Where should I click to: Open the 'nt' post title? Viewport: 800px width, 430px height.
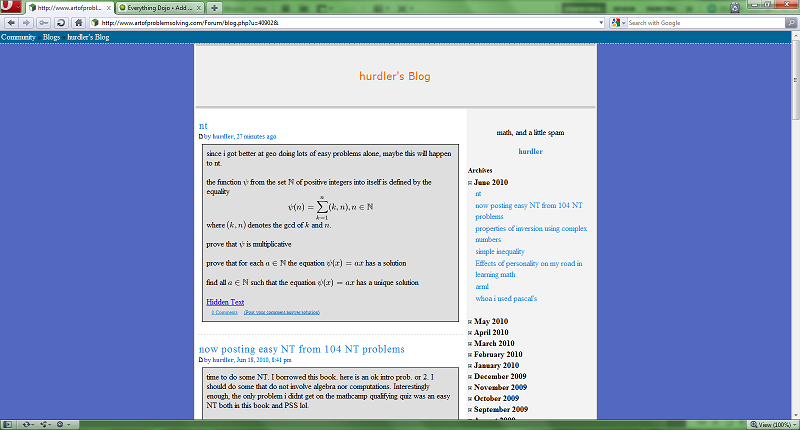coord(203,125)
